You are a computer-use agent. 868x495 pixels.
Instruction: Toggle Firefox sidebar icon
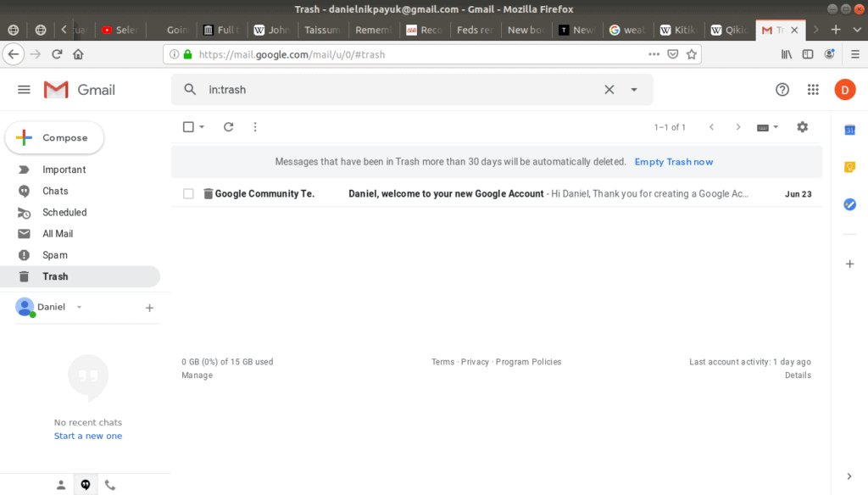[x=808, y=54]
